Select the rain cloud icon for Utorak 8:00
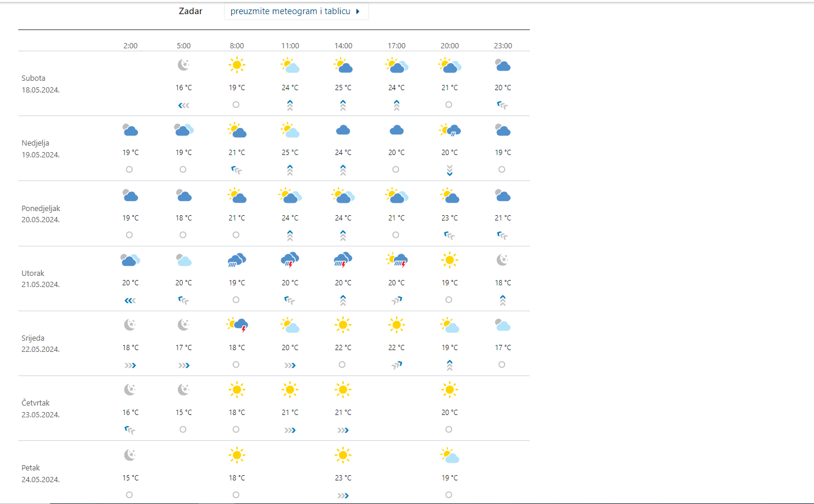The width and height of the screenshot is (814, 504). [236, 259]
